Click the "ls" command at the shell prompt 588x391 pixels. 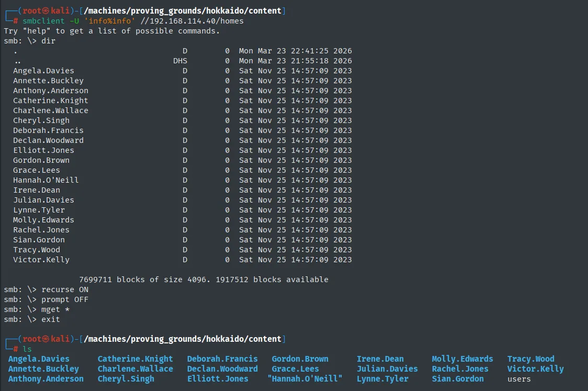(27, 349)
